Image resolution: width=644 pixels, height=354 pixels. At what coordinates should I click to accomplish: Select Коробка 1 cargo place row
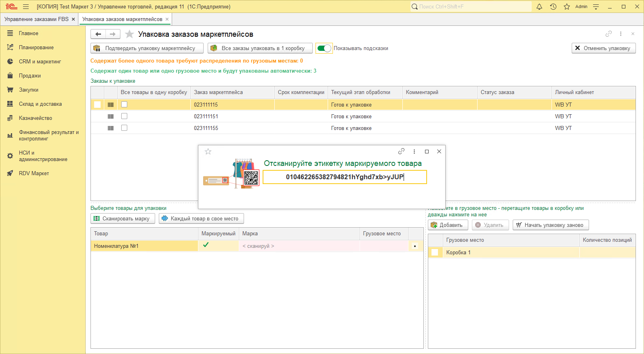(459, 253)
